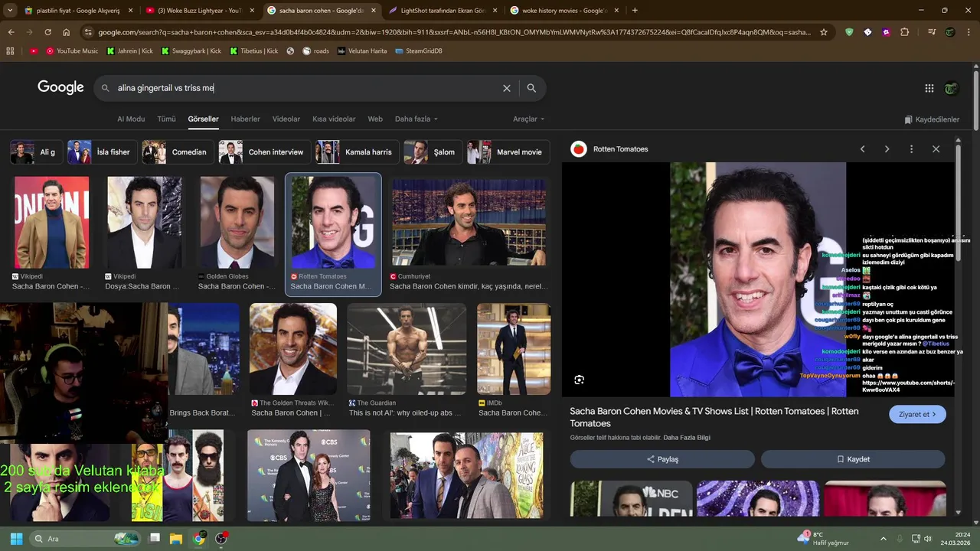This screenshot has width=980, height=551.
Task: Show next image in preview panel
Action: (x=887, y=149)
